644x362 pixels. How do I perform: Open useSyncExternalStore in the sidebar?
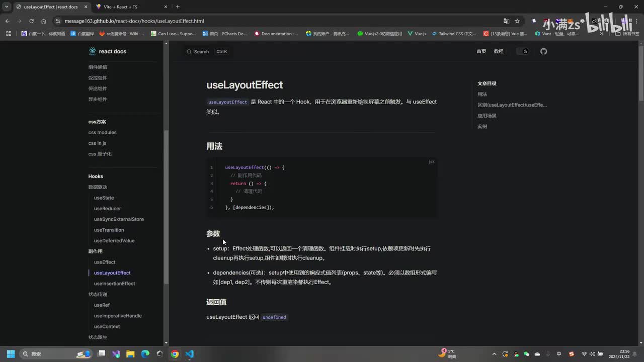[119, 219]
